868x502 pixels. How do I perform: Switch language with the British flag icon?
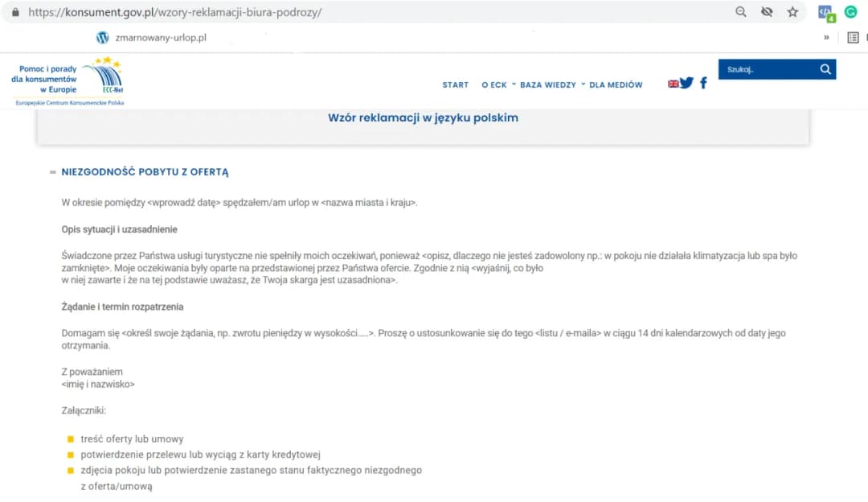(673, 82)
